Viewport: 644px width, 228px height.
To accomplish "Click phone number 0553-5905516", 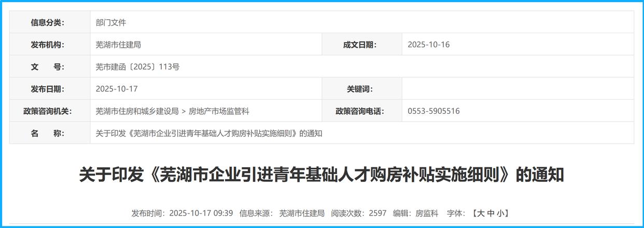I will click(433, 111).
